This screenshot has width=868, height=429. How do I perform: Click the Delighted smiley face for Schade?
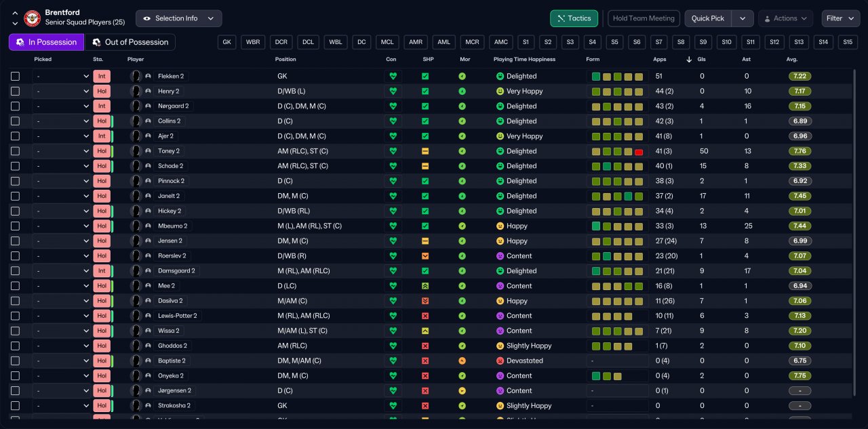[x=500, y=166]
